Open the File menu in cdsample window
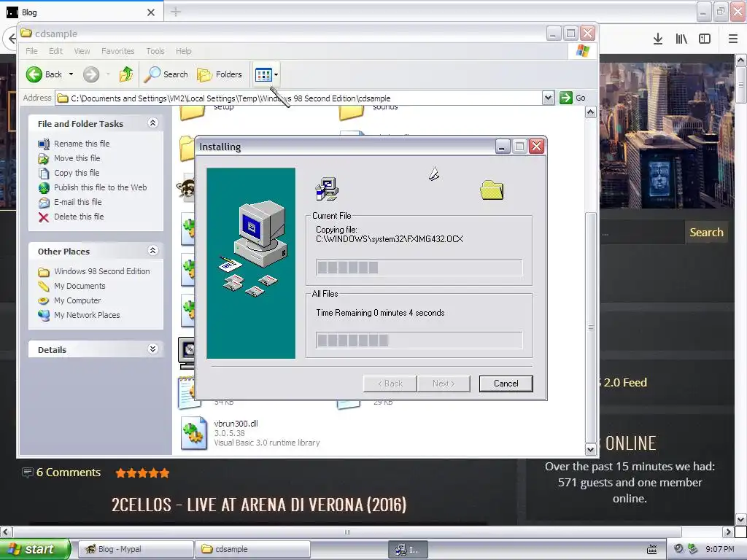This screenshot has height=560, width=747. [31, 51]
